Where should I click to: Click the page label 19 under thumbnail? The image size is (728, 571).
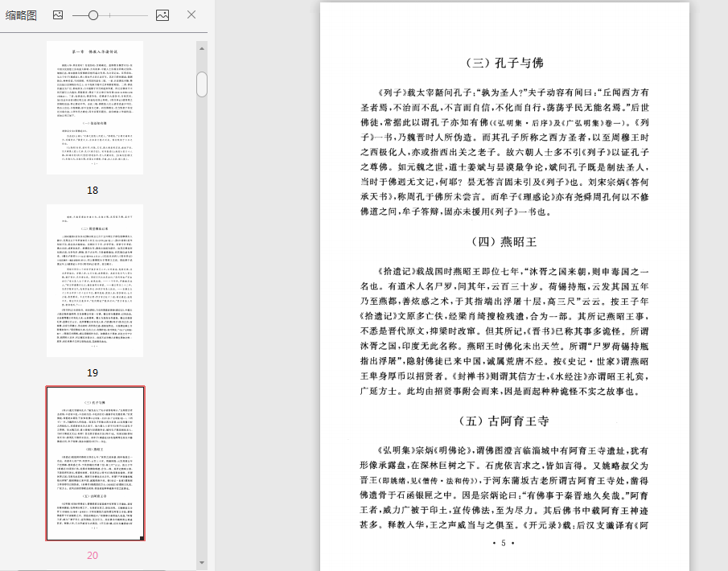pos(93,373)
